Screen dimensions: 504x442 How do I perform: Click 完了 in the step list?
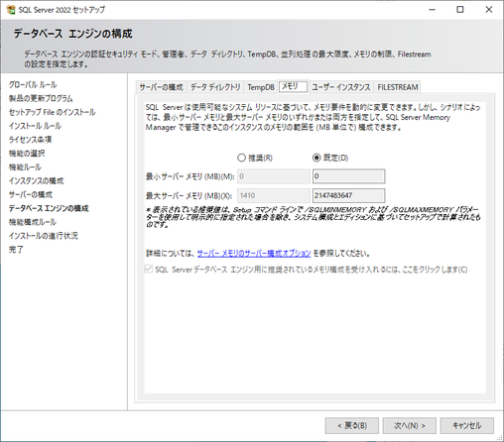[16, 250]
